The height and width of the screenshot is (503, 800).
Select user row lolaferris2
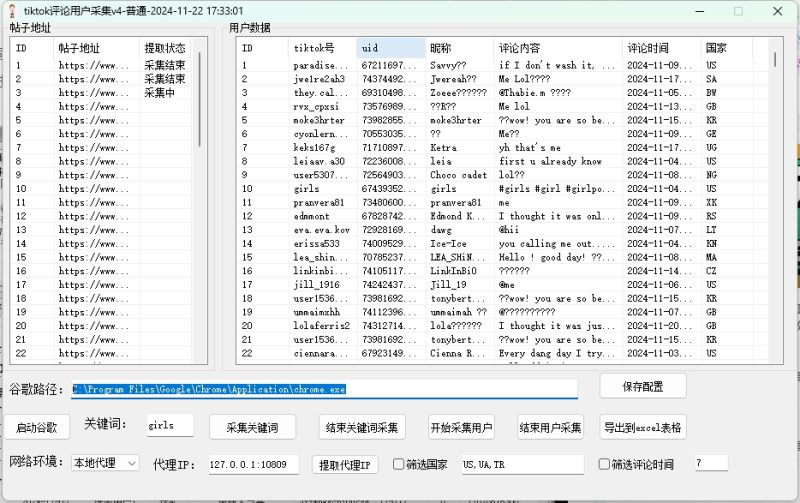(x=321, y=326)
